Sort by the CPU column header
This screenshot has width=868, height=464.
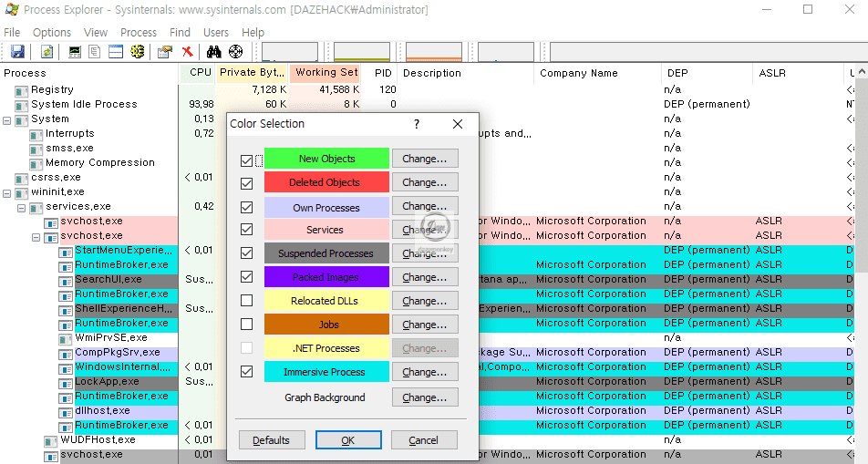[x=198, y=73]
